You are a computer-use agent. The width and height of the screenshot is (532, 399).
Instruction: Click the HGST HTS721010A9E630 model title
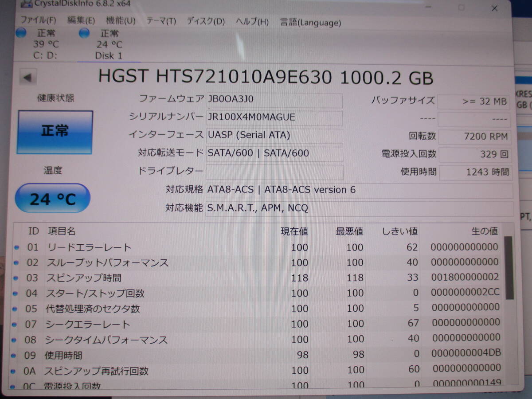click(266, 78)
